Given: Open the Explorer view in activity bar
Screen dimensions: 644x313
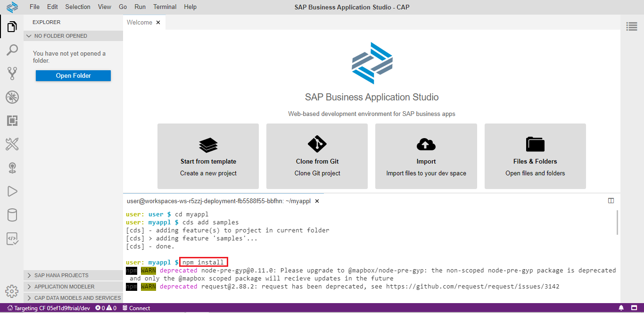Looking at the screenshot, I should click(12, 27).
